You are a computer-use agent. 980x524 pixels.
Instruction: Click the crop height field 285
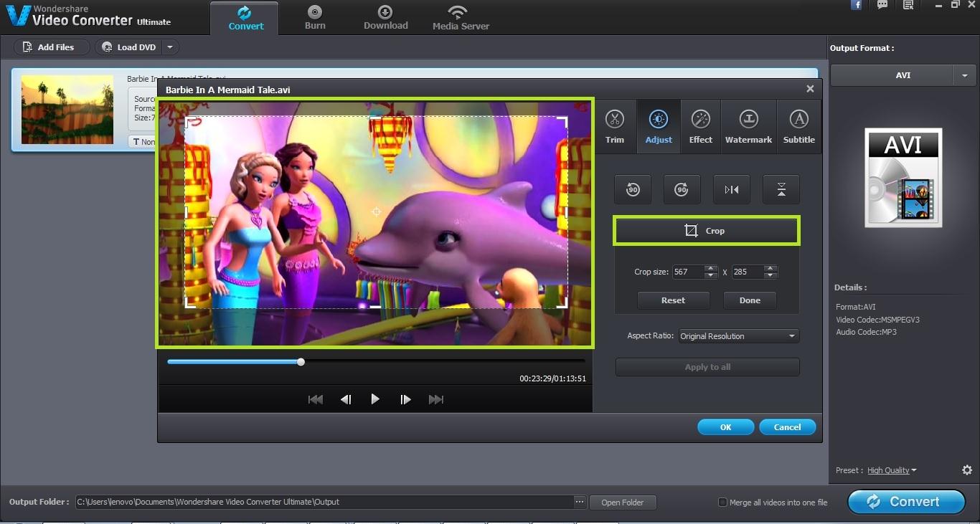748,272
